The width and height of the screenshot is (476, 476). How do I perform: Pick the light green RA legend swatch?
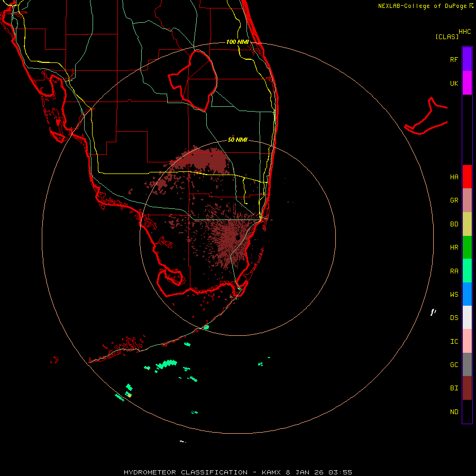pyautogui.click(x=467, y=270)
